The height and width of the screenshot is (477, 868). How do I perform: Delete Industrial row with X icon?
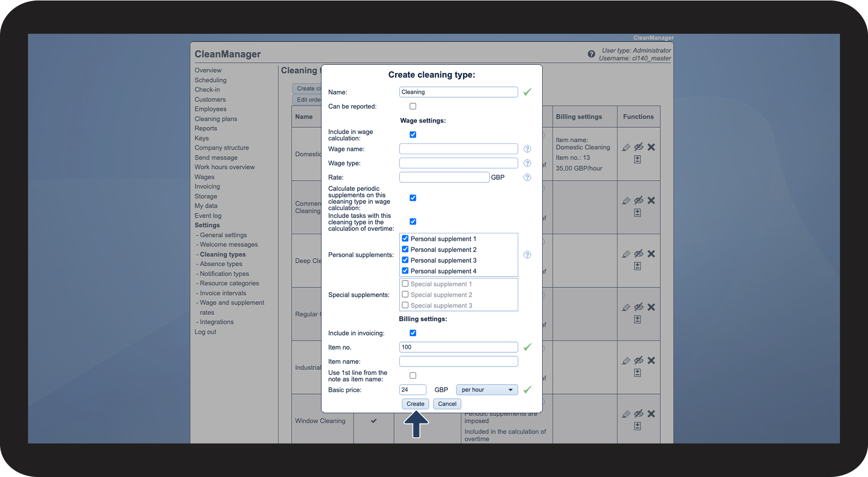pyautogui.click(x=651, y=361)
